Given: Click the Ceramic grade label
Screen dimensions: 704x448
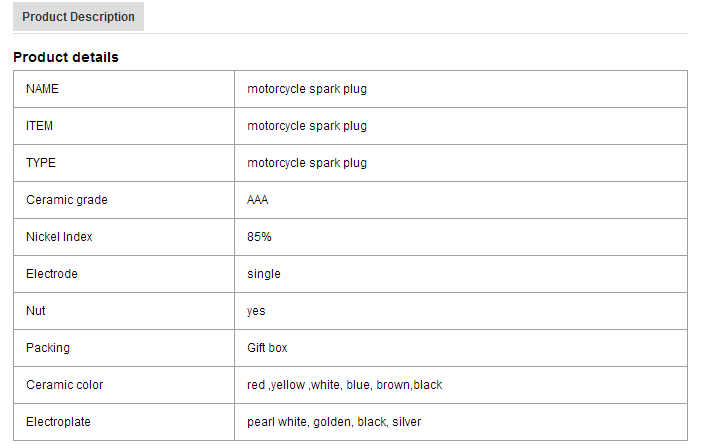Looking at the screenshot, I should coord(66,200).
